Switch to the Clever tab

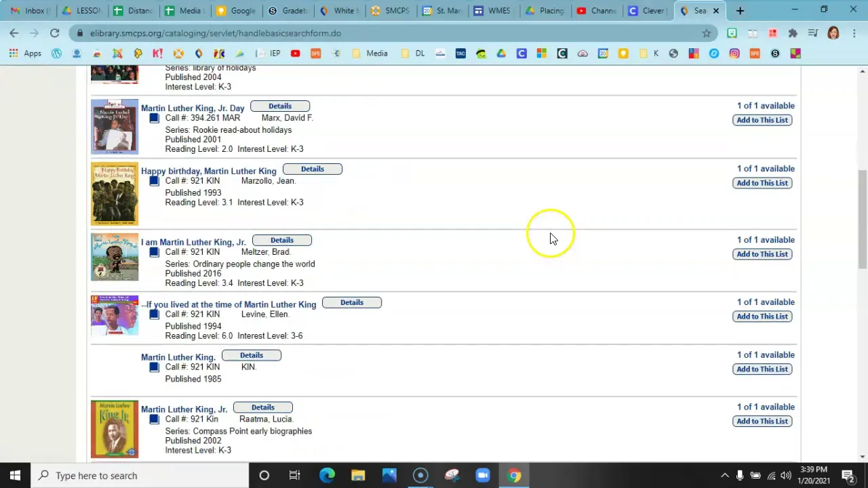(x=648, y=10)
